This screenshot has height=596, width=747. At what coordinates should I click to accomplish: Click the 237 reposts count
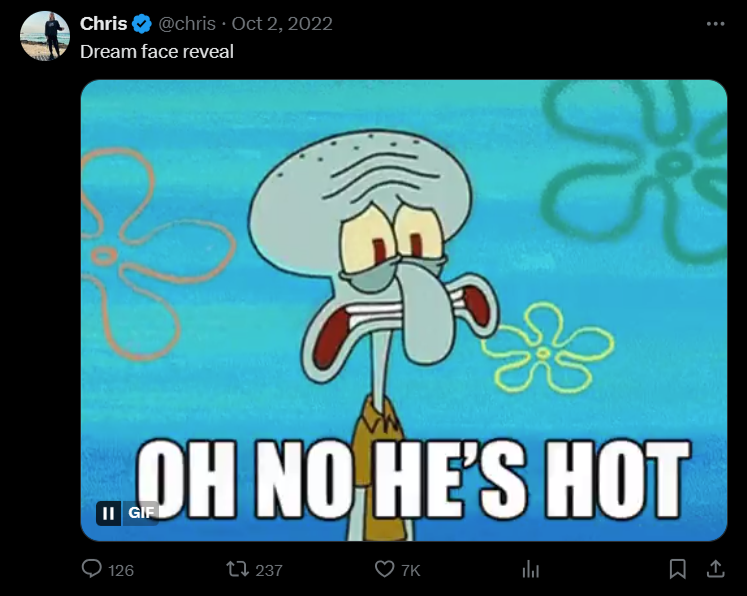pyautogui.click(x=269, y=570)
